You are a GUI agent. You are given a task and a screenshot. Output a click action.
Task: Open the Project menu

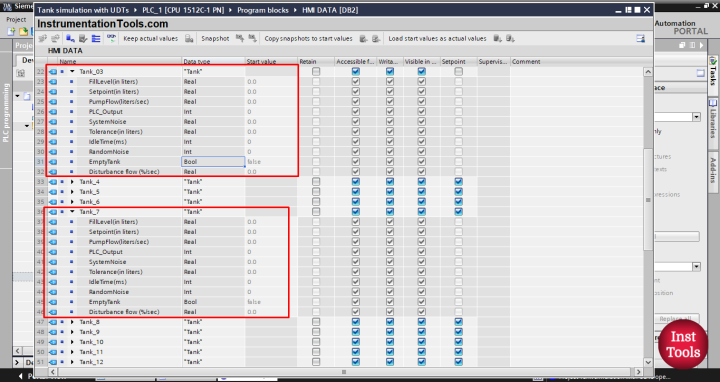16,19
